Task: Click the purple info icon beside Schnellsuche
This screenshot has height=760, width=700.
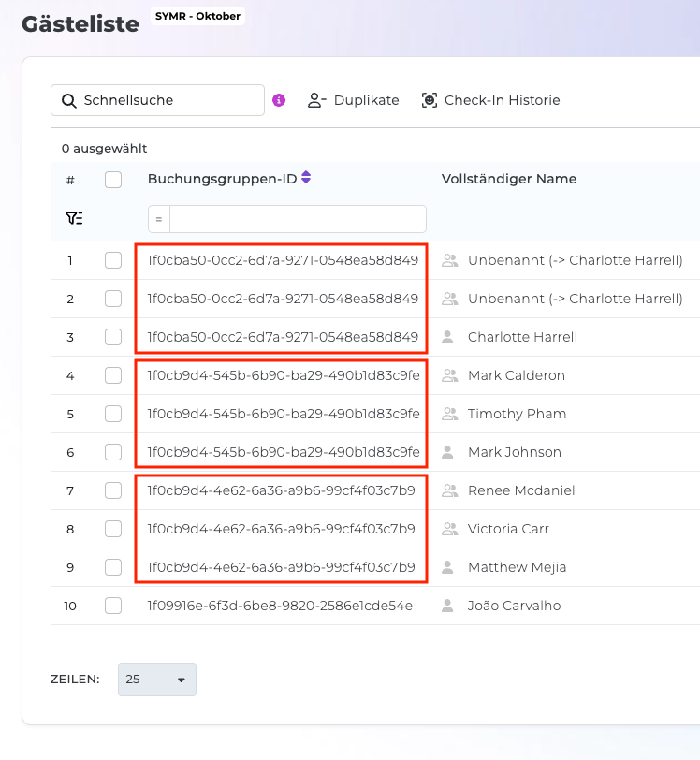Action: pyautogui.click(x=279, y=101)
